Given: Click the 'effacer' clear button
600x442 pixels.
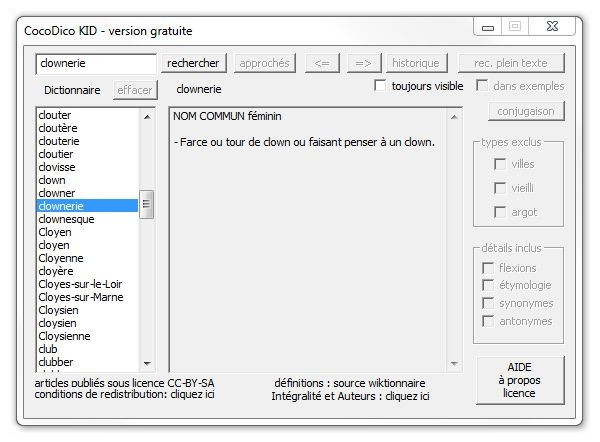Looking at the screenshot, I should pos(135,89).
